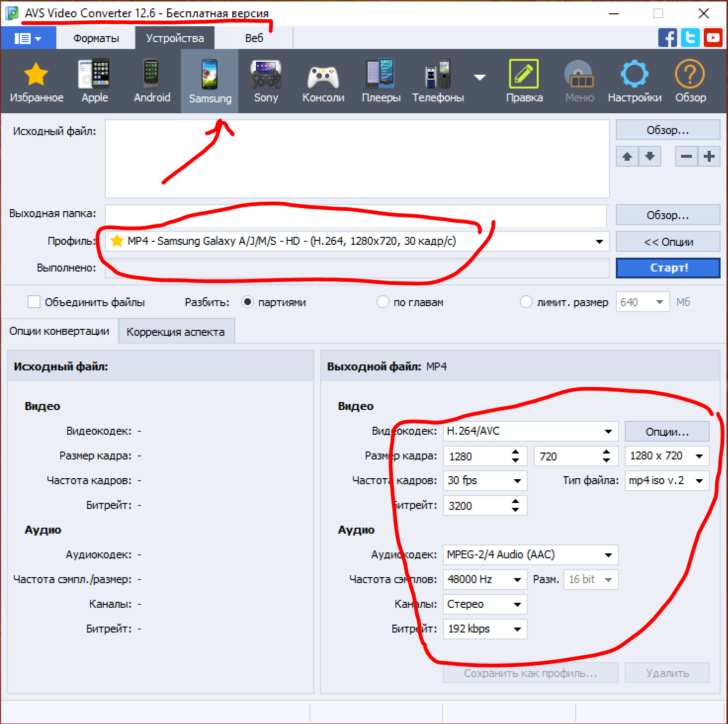728x724 pixels.
Task: Open Настройки gear settings
Action: click(635, 81)
